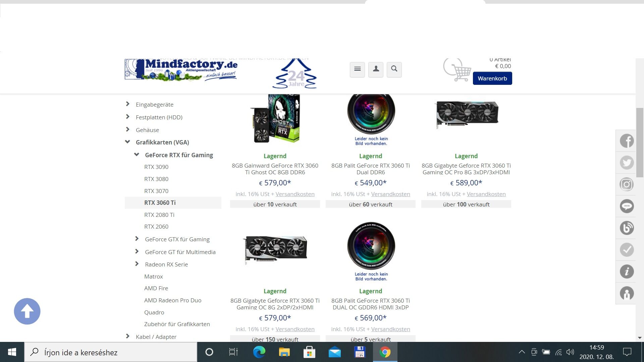Screen dimensions: 644x362
Task: Collapse the Grafikkarten (VGA) category
Action: click(x=127, y=142)
